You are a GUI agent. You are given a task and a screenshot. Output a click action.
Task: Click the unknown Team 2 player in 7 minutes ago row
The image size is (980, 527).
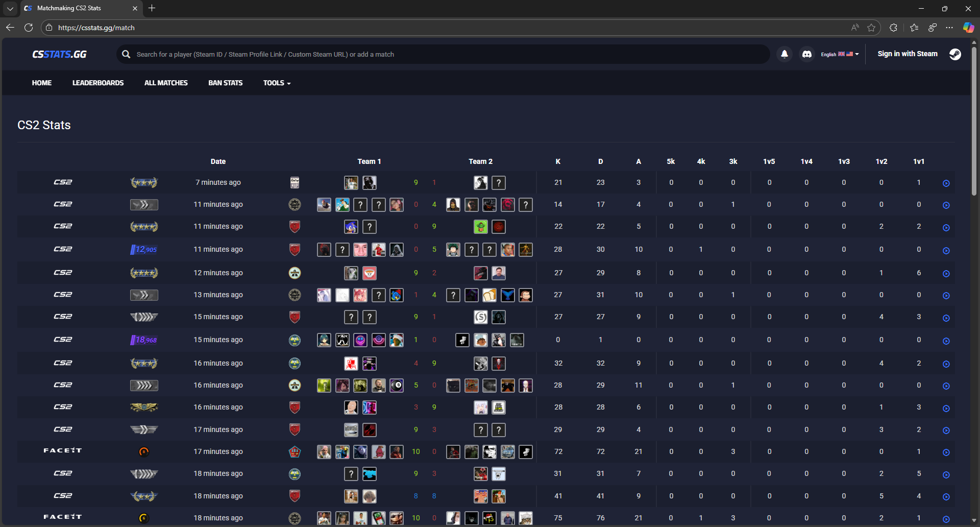[499, 182]
